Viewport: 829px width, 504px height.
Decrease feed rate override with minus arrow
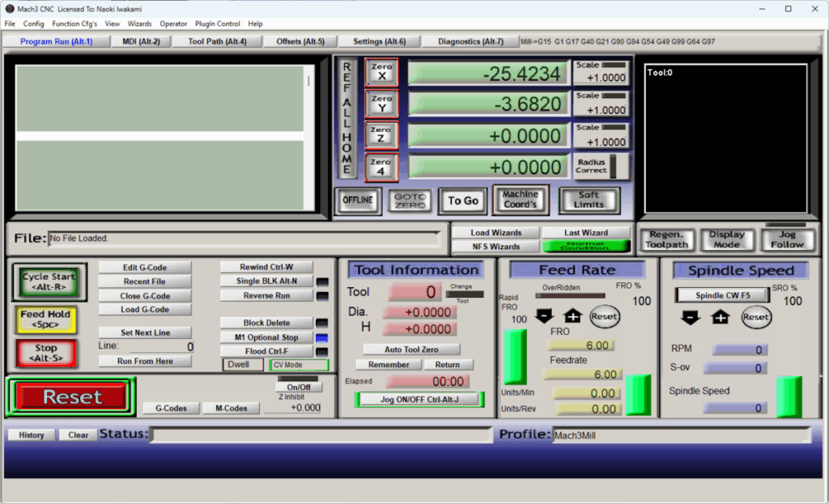point(544,316)
